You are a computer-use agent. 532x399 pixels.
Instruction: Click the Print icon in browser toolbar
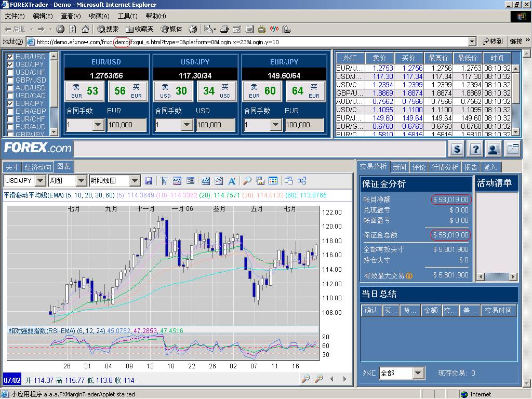coord(224,29)
